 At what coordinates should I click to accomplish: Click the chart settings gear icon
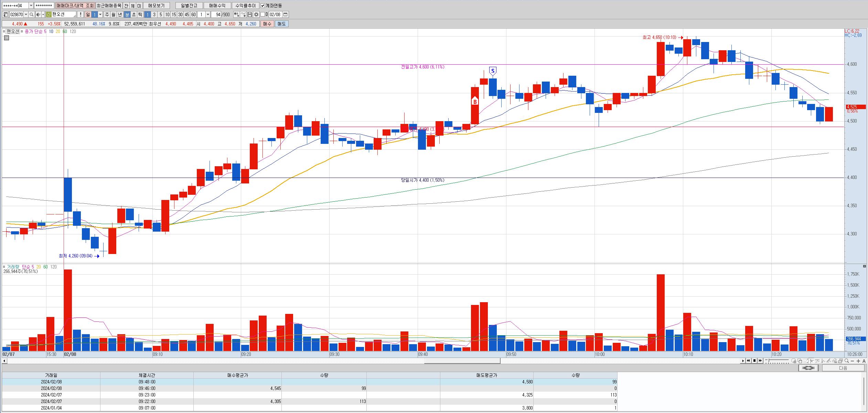[256, 14]
